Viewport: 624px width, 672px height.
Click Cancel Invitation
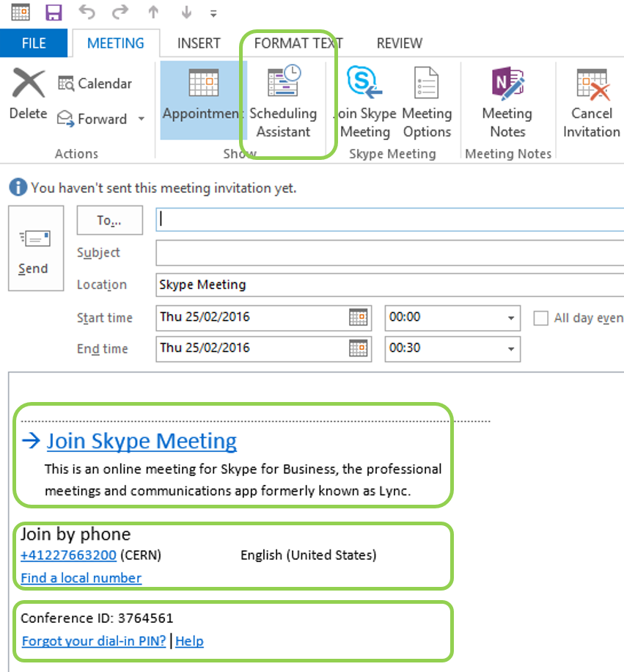click(592, 101)
